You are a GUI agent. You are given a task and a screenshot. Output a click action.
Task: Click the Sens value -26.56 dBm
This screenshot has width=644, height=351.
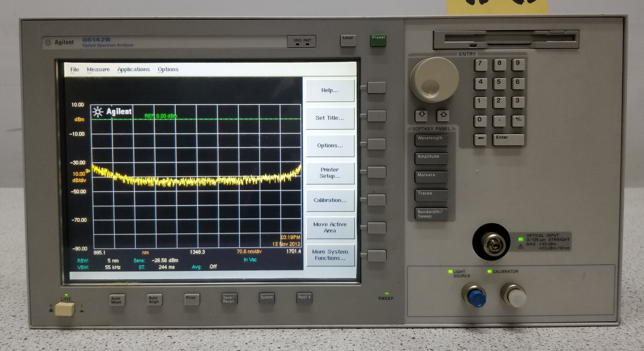point(165,260)
